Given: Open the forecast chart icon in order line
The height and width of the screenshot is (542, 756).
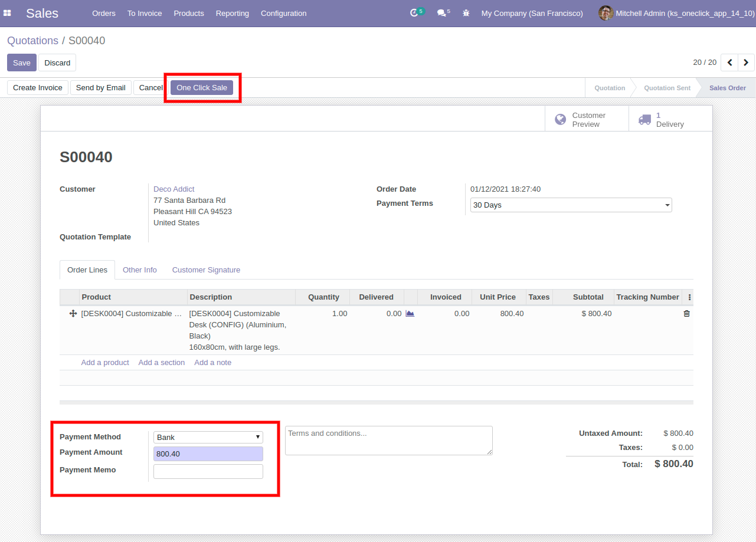Looking at the screenshot, I should pyautogui.click(x=410, y=314).
